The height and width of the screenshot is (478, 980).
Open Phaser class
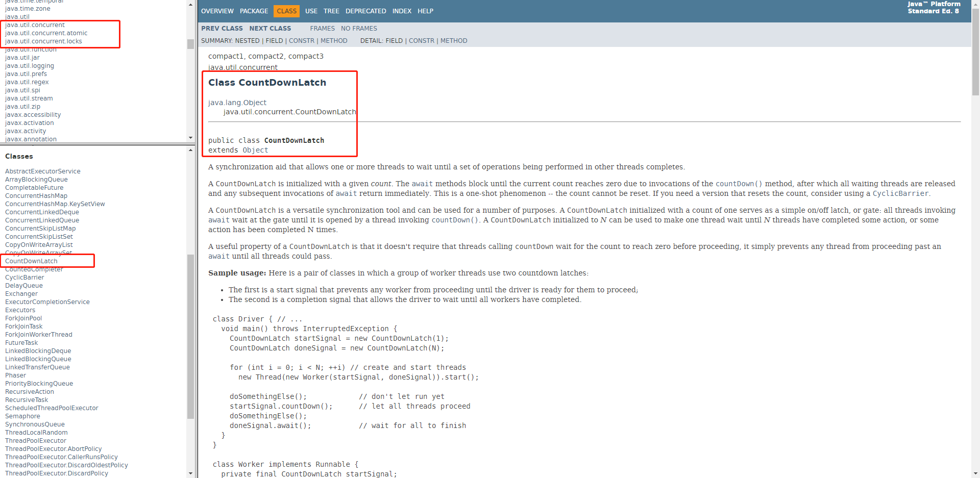[15, 375]
